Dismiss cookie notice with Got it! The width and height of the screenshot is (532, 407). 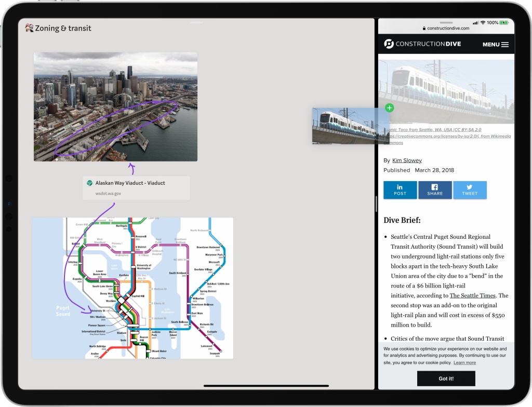pyautogui.click(x=446, y=378)
